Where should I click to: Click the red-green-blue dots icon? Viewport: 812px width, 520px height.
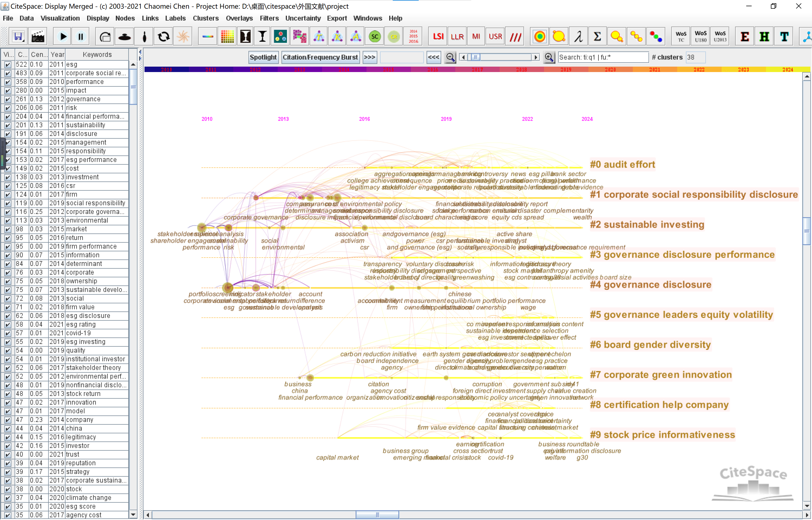click(x=656, y=37)
